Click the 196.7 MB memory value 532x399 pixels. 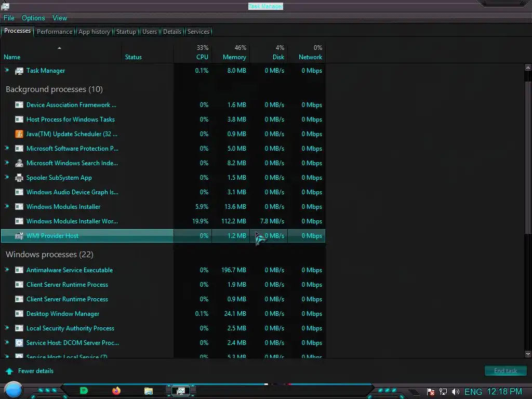coord(233,270)
